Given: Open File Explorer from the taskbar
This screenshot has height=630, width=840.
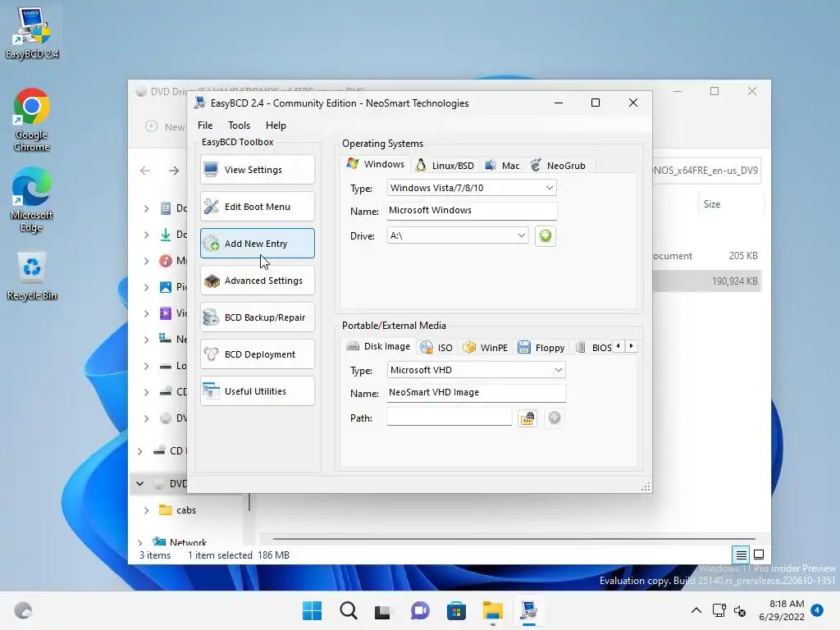Looking at the screenshot, I should point(492,610).
